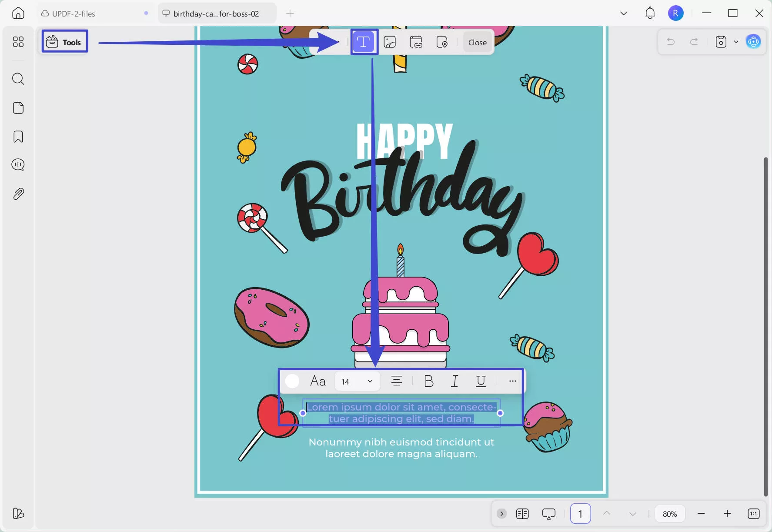This screenshot has height=532, width=772.
Task: Open the font size dropdown
Action: point(370,381)
